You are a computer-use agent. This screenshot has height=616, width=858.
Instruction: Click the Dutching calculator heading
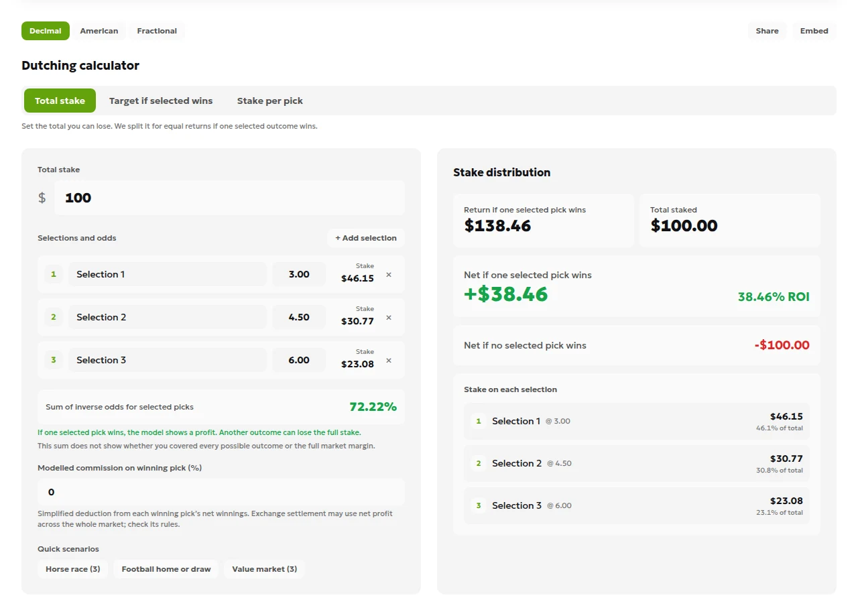[x=80, y=66]
